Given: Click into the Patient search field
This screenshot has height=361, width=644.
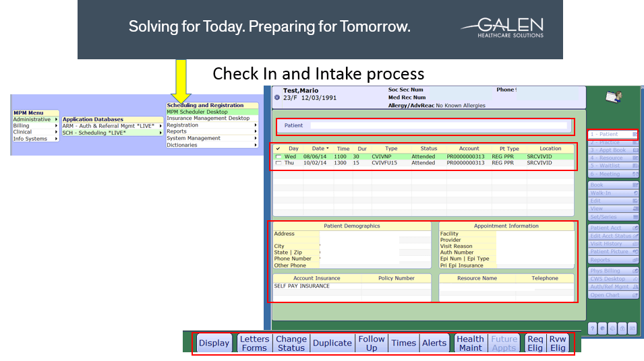Looking at the screenshot, I should click(438, 125).
